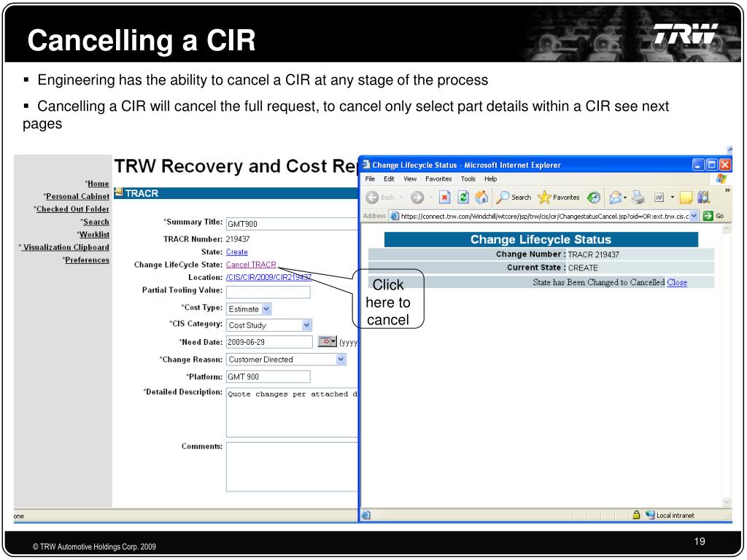Open the Need Date calendar picker
747x560 pixels.
pos(328,341)
